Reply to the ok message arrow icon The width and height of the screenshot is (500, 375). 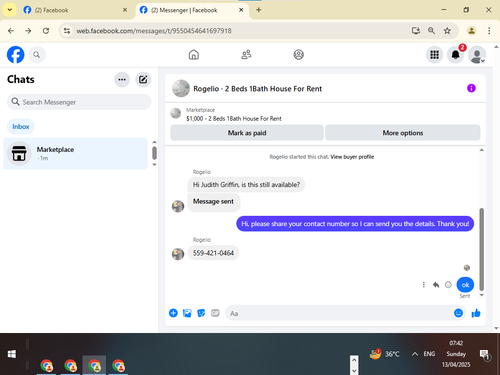tap(436, 285)
